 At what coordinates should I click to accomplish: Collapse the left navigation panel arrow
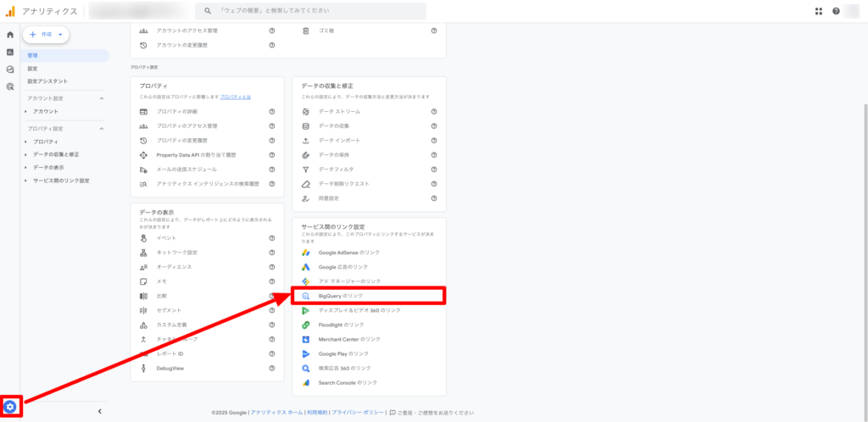click(x=99, y=411)
